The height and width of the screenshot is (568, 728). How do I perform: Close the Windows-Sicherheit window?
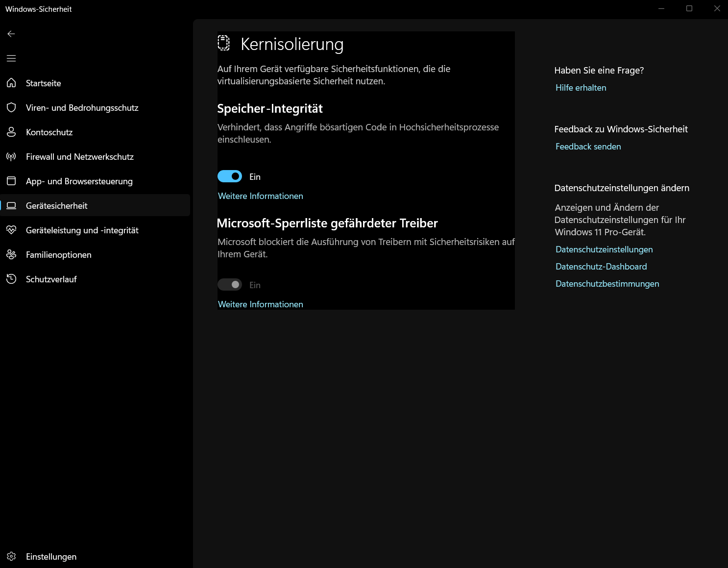coord(717,8)
